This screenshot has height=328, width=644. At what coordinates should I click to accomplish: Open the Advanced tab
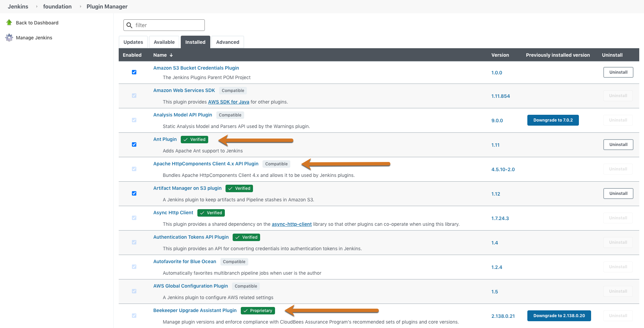228,42
